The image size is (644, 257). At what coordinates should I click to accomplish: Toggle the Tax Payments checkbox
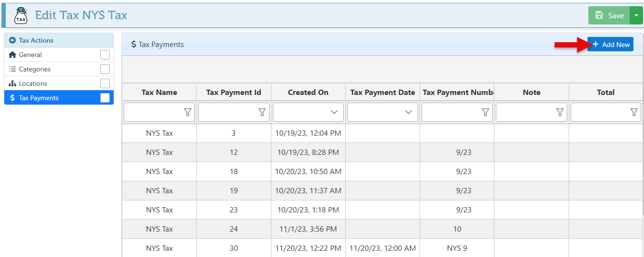coord(105,98)
